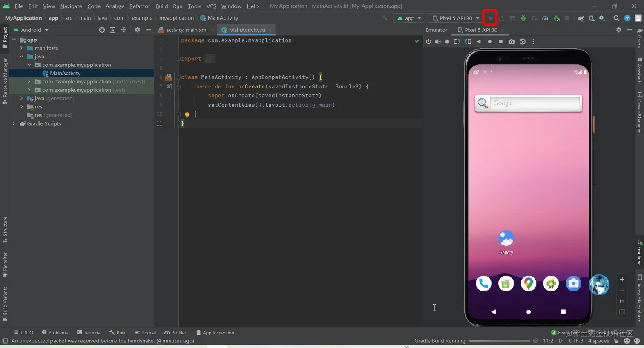Open the app run configuration dropdown
The width and height of the screenshot is (644, 348).
408,18
